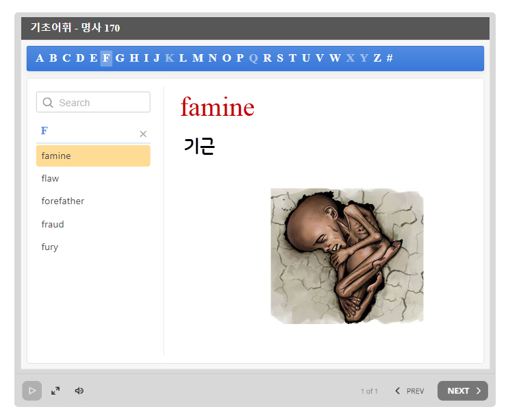Select 'fury' in the word list
The height and width of the screenshot is (420, 508).
[50, 247]
